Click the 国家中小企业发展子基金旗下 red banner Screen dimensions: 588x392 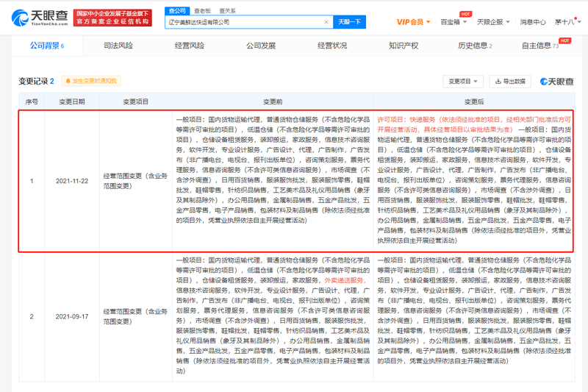[112, 18]
